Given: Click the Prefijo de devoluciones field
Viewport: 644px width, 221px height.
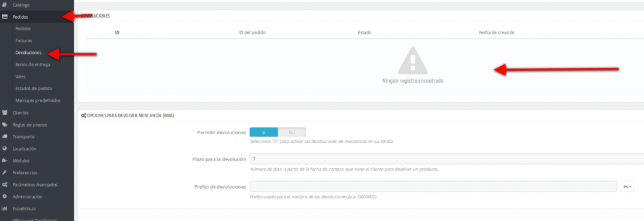Looking at the screenshot, I should click(x=433, y=186).
